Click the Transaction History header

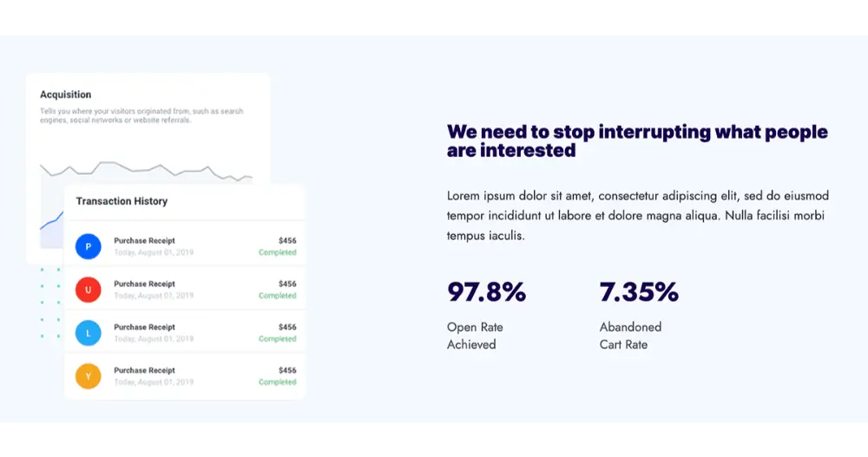click(122, 201)
